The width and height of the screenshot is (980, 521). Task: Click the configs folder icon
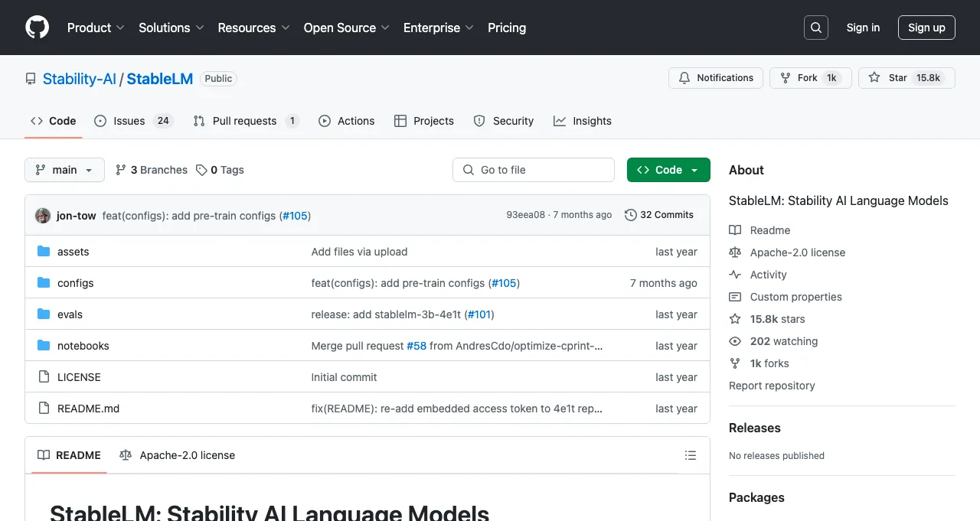coord(44,283)
